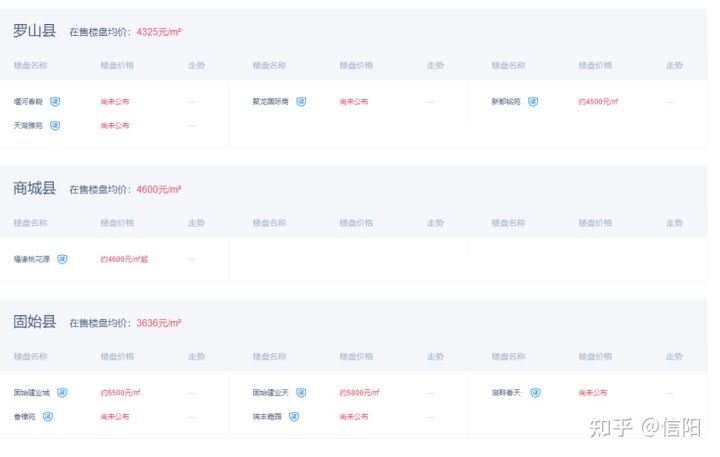Open the 新都铭苑 property listing
This screenshot has width=720, height=457.
[506, 102]
